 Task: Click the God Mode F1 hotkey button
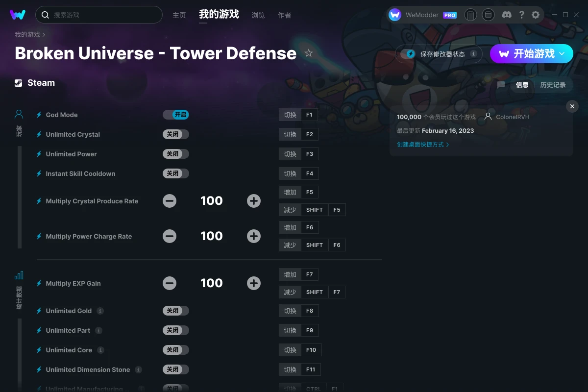click(298, 115)
